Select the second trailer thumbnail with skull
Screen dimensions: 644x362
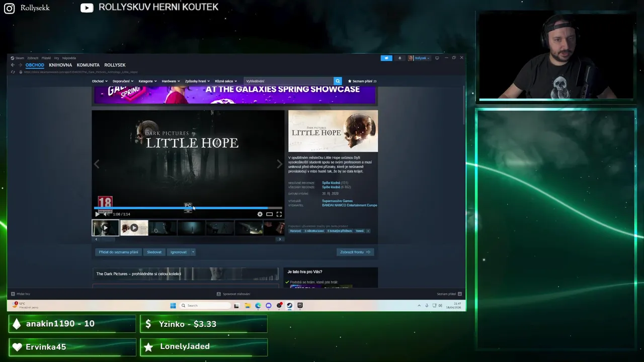tap(134, 228)
